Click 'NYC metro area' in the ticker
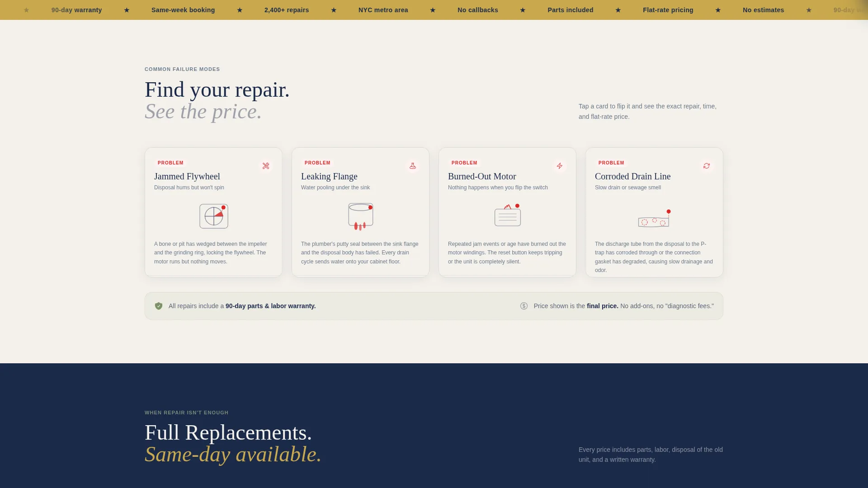 [x=383, y=10]
